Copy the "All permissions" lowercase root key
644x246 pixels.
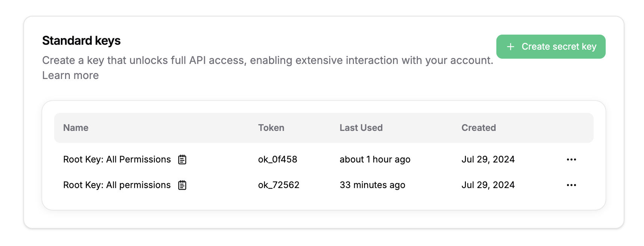coord(182,185)
